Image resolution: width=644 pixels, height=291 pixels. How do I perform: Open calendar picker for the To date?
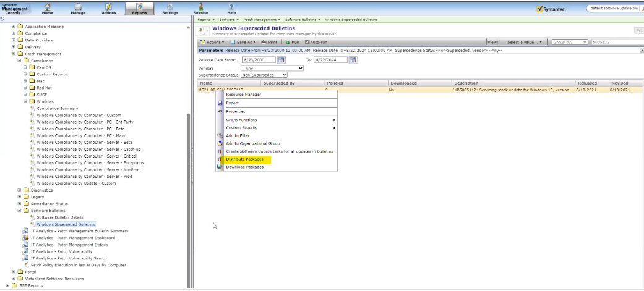(x=353, y=60)
